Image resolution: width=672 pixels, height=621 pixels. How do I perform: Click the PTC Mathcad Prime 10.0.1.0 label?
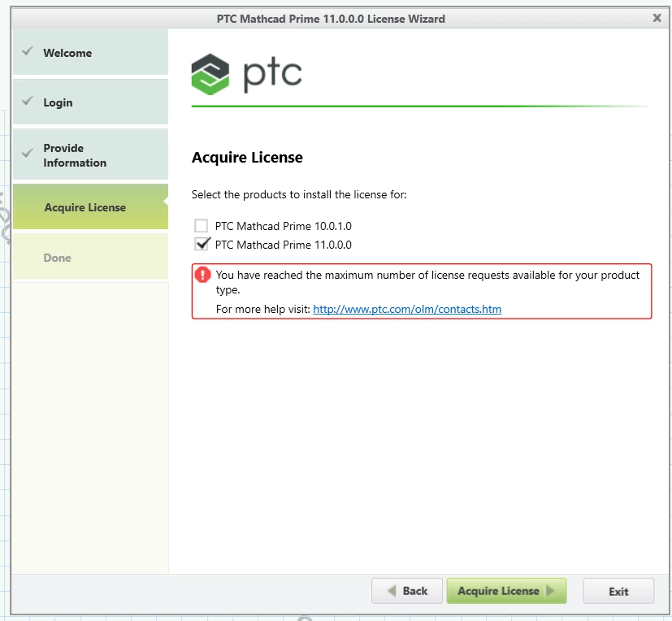284,226
